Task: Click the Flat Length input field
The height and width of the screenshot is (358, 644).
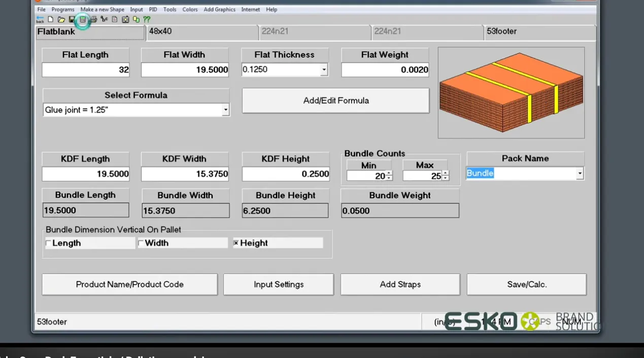Action: tap(85, 70)
